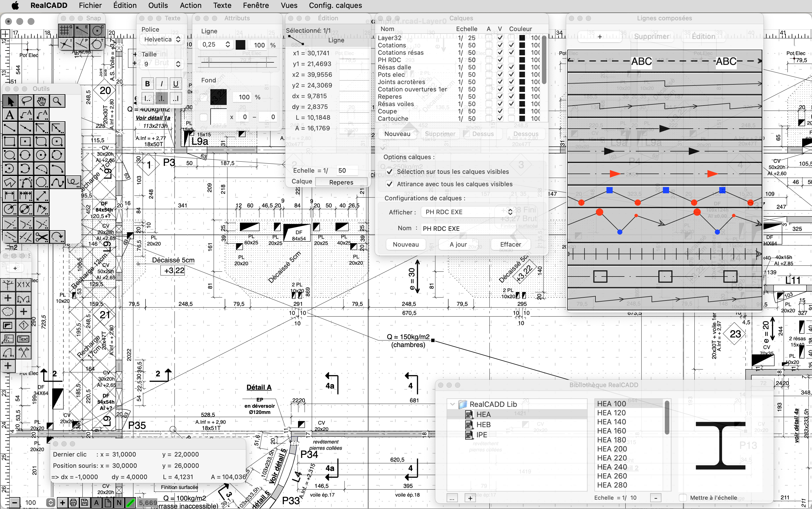Select the simple line tool
This screenshot has height=509, width=812.
click(10, 128)
